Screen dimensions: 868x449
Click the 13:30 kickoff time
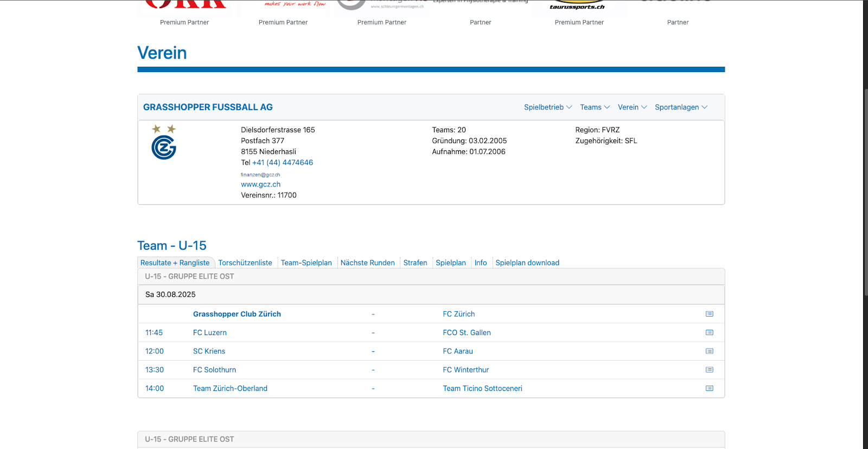[155, 370]
